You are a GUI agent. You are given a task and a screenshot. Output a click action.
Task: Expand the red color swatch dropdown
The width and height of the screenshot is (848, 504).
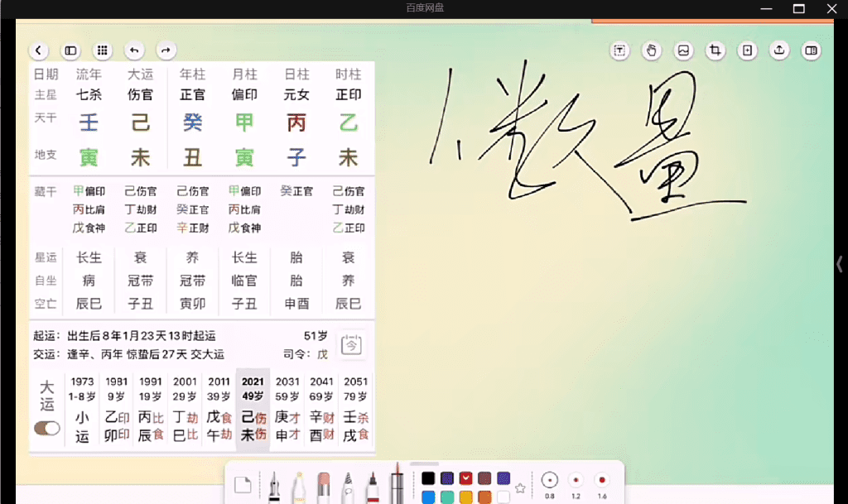coord(466,478)
